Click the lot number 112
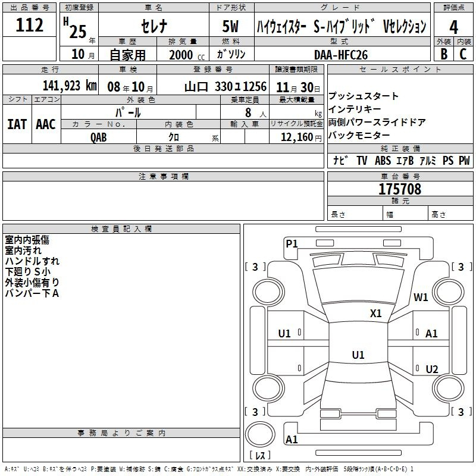The height and width of the screenshot is (476, 476). 30,26
